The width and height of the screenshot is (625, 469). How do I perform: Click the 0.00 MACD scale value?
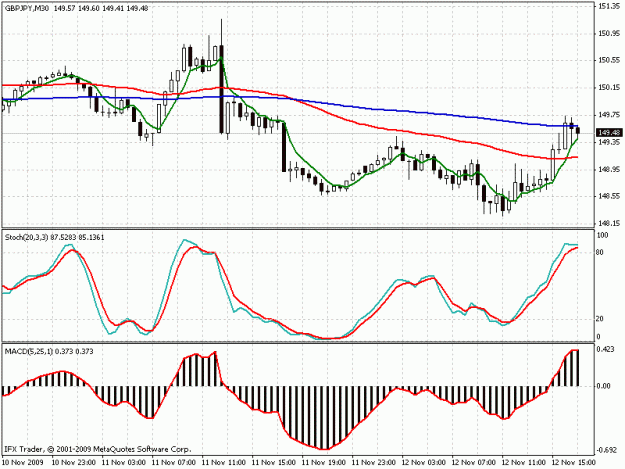pyautogui.click(x=604, y=386)
